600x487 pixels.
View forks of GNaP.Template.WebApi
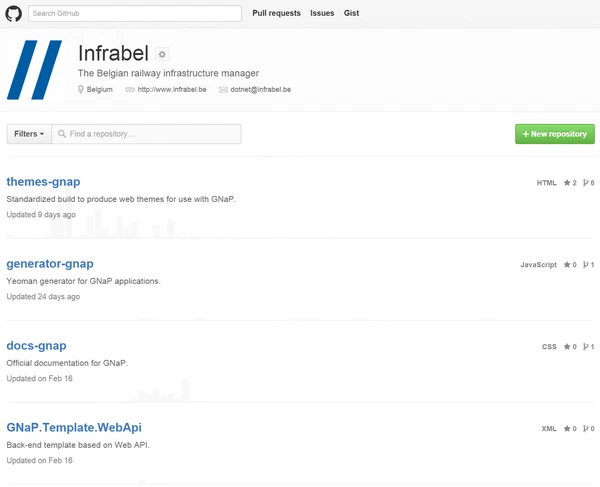(589, 428)
